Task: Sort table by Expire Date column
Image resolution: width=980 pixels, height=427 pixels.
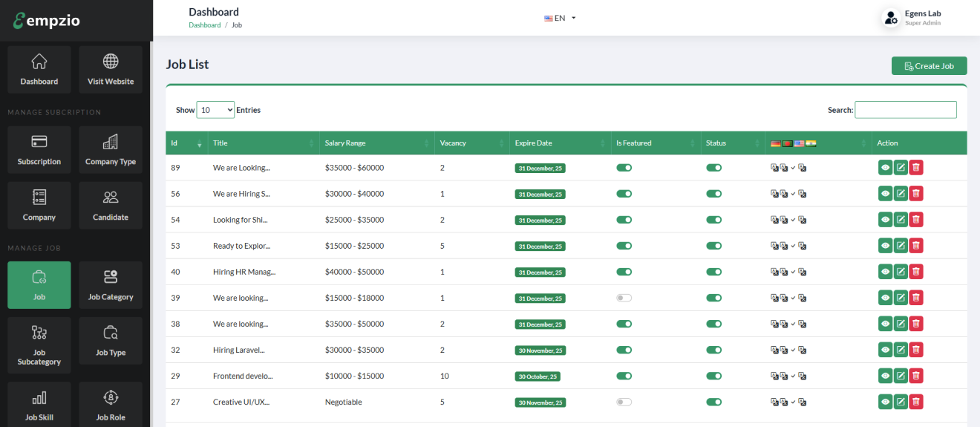Action: coord(560,143)
